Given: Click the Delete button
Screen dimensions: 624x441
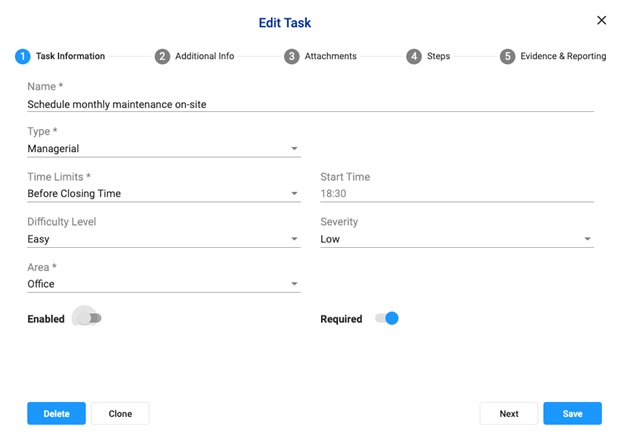Looking at the screenshot, I should pyautogui.click(x=57, y=414).
